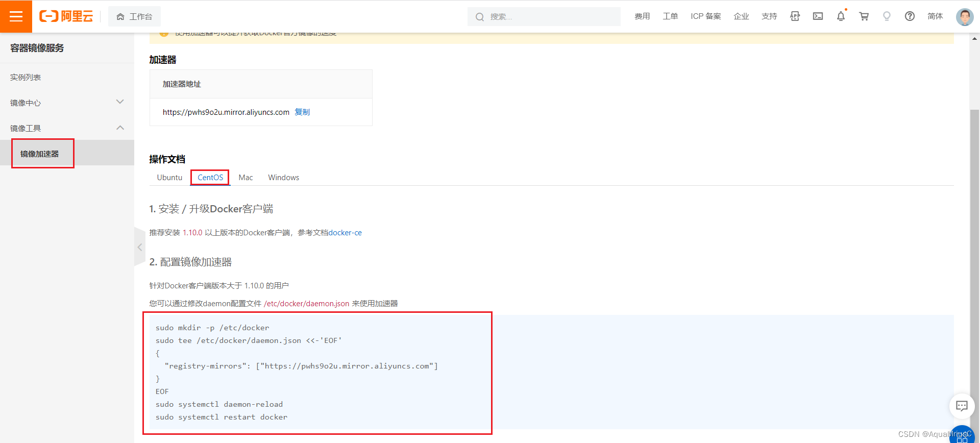Click the app download icon
Viewport: 980px width, 443px height.
pos(795,16)
